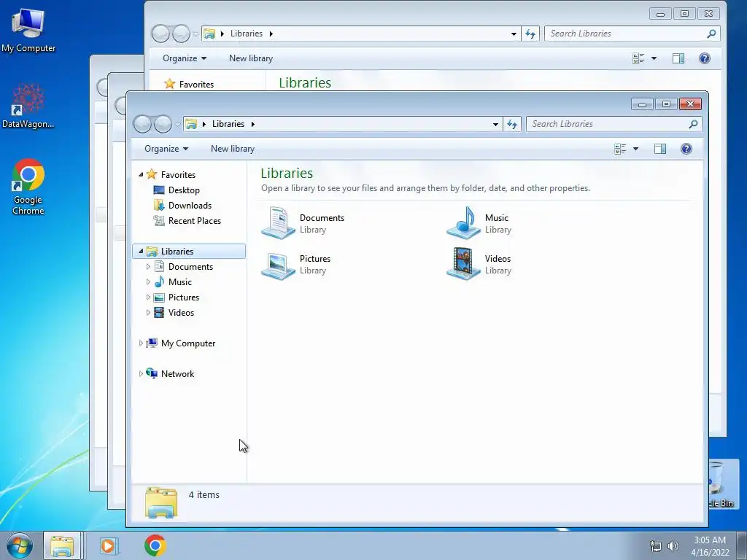Click the Back button in front window
747x560 pixels.
click(142, 124)
